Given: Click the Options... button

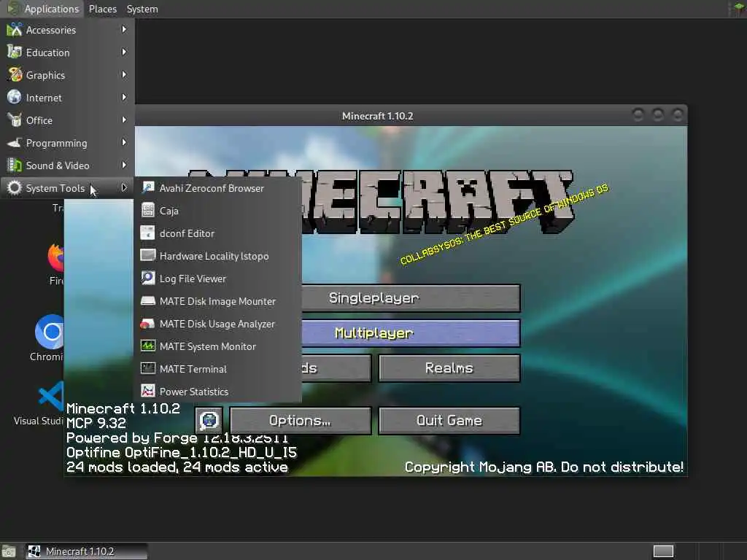Looking at the screenshot, I should click(x=300, y=421).
